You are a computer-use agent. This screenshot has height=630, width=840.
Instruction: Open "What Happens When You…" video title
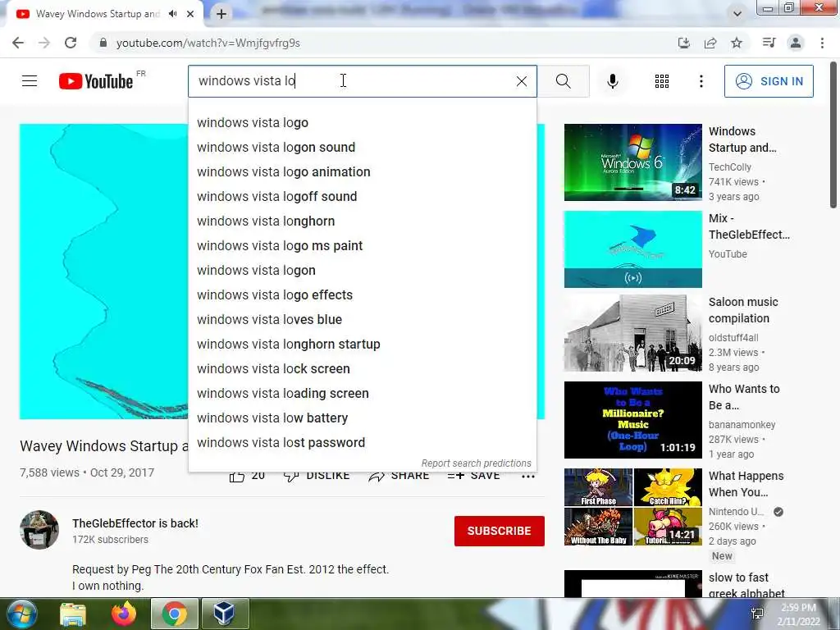[x=746, y=484]
